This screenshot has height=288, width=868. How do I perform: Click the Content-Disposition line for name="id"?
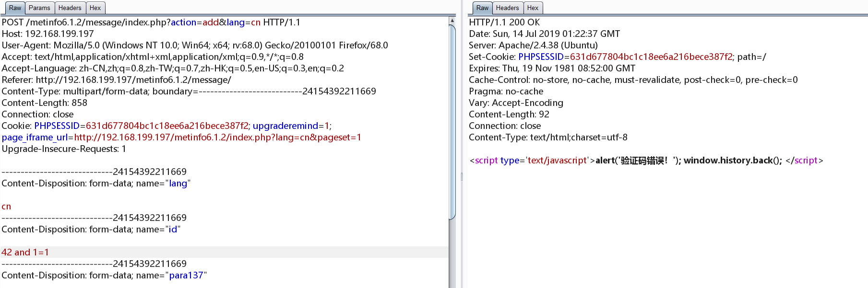click(91, 230)
